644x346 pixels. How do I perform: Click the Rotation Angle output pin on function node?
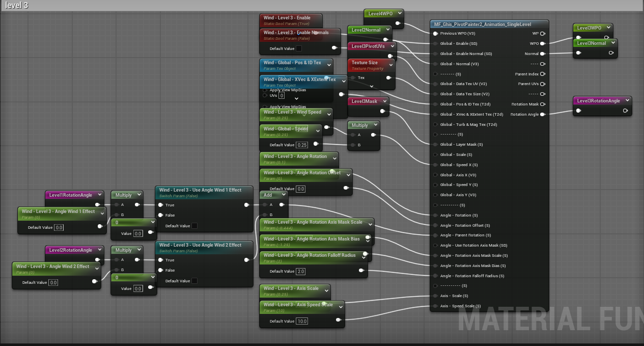click(x=543, y=115)
